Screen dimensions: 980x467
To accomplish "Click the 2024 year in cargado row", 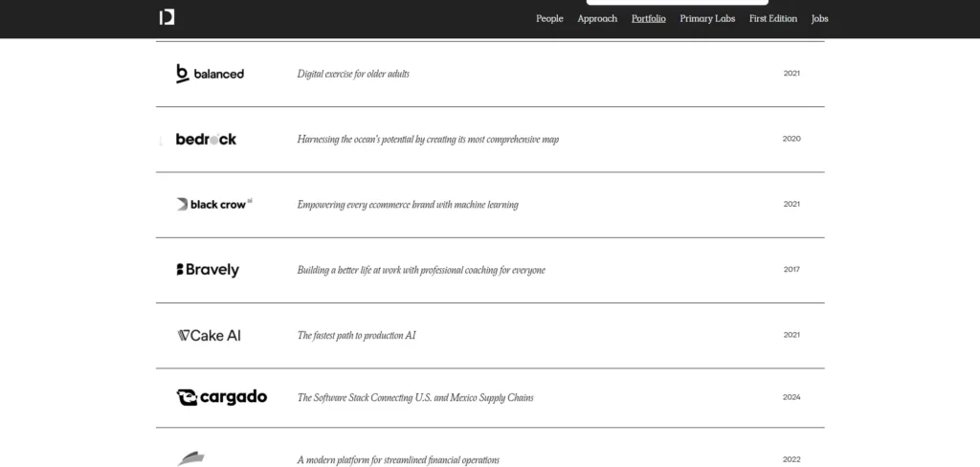I will (x=791, y=397).
